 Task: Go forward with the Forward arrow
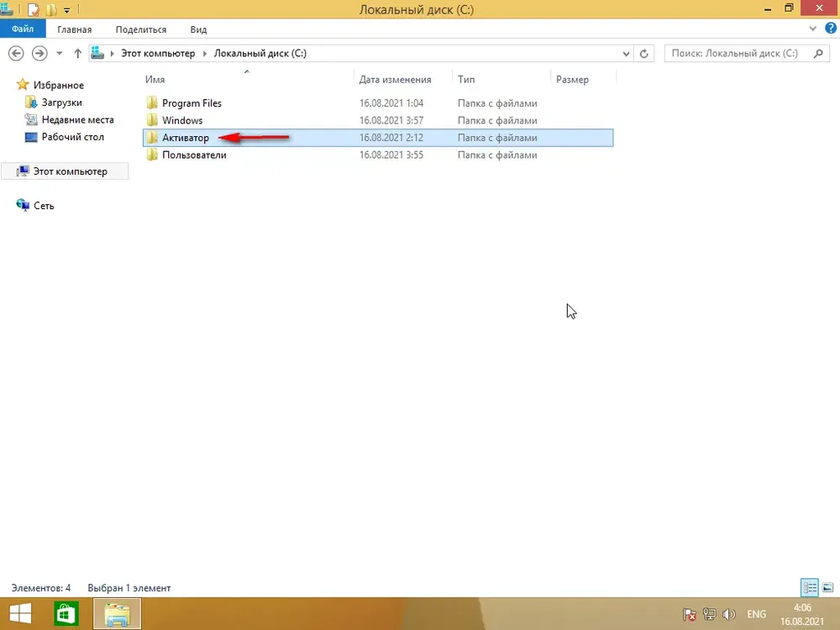[39, 53]
